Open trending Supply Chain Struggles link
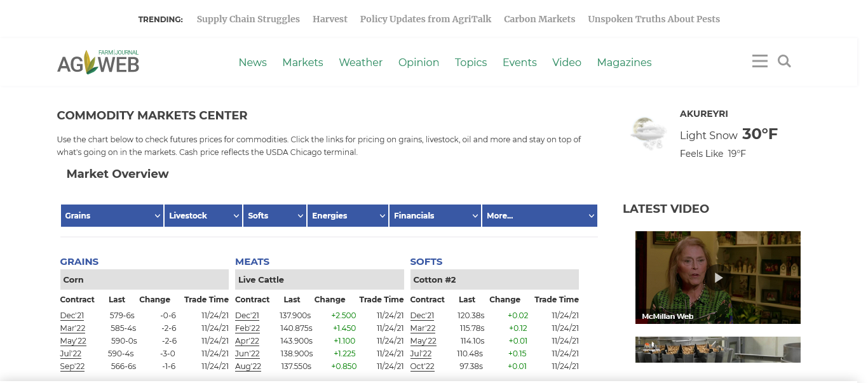Screen dimensions: 868x383 (248, 19)
